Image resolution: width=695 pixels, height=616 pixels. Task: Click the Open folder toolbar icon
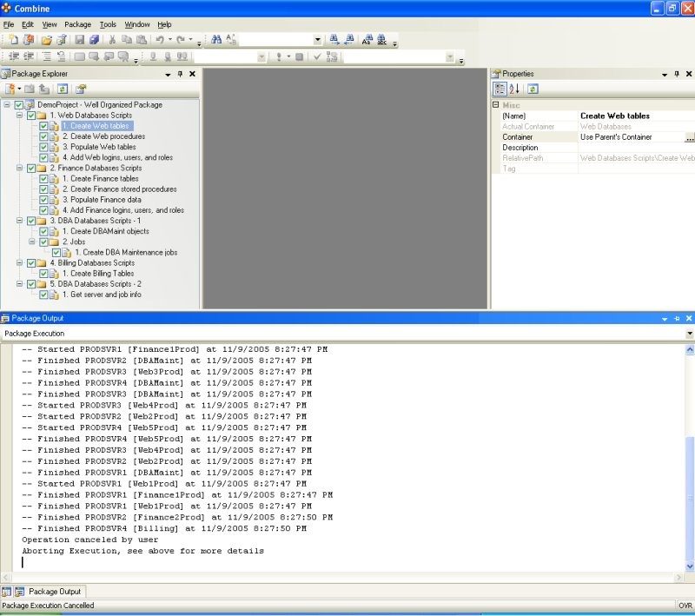[x=46, y=40]
